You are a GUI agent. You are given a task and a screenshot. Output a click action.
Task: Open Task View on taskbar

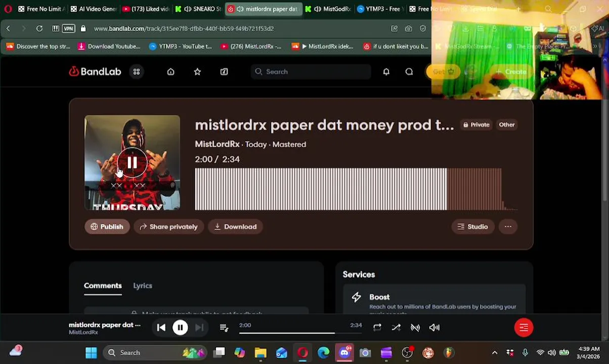(x=219, y=352)
